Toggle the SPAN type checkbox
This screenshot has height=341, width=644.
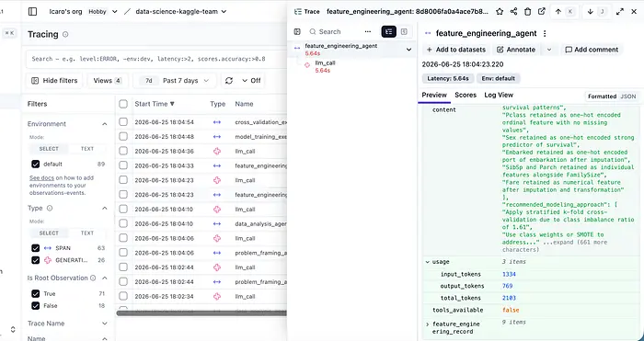(x=35, y=248)
